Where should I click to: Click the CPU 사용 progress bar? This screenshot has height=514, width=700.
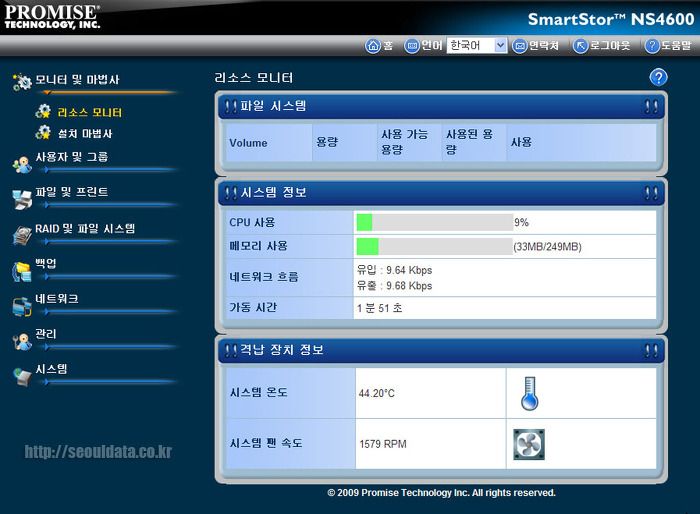tap(434, 222)
